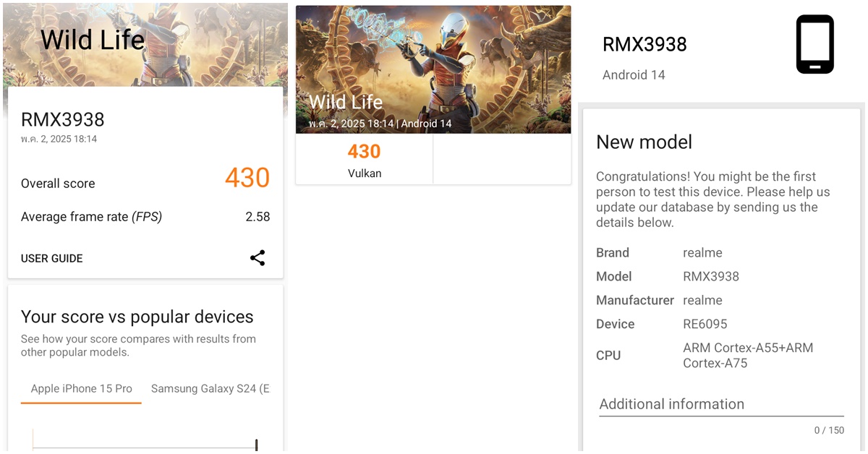
Task: Open the USER GUIDE link
Action: point(52,259)
